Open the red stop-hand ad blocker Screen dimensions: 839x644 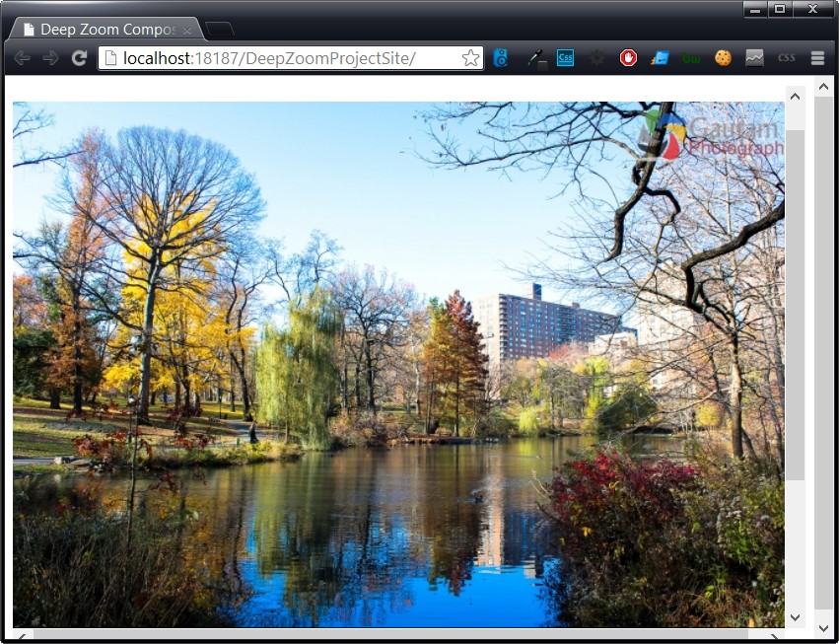tap(628, 58)
